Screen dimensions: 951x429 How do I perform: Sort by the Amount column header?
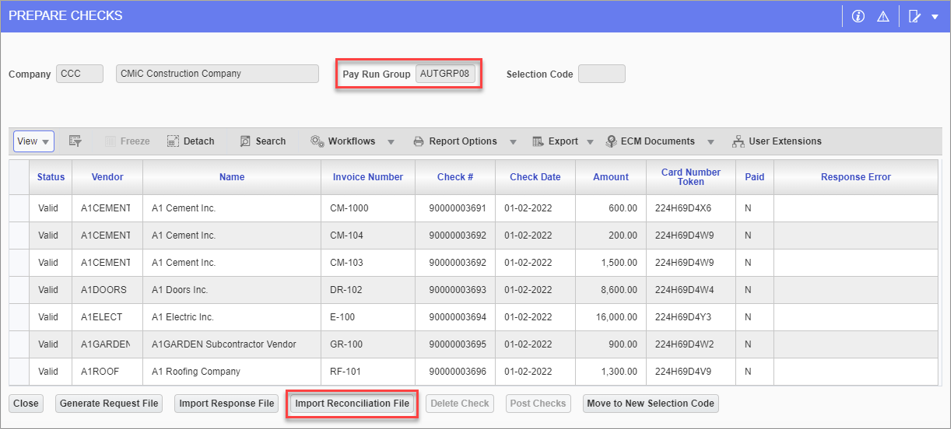[611, 177]
